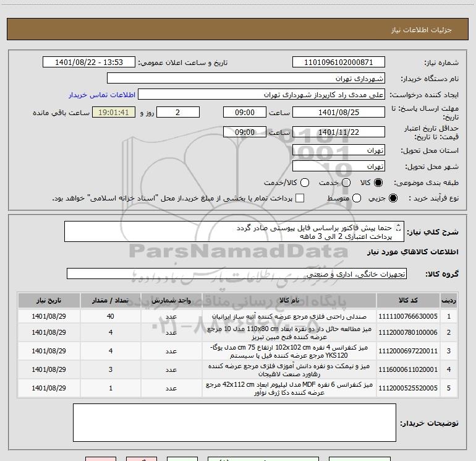Click the item name صندلی راحتی فلزی
Image resolution: width=476 pixels, height=461 pixels.
point(289,316)
